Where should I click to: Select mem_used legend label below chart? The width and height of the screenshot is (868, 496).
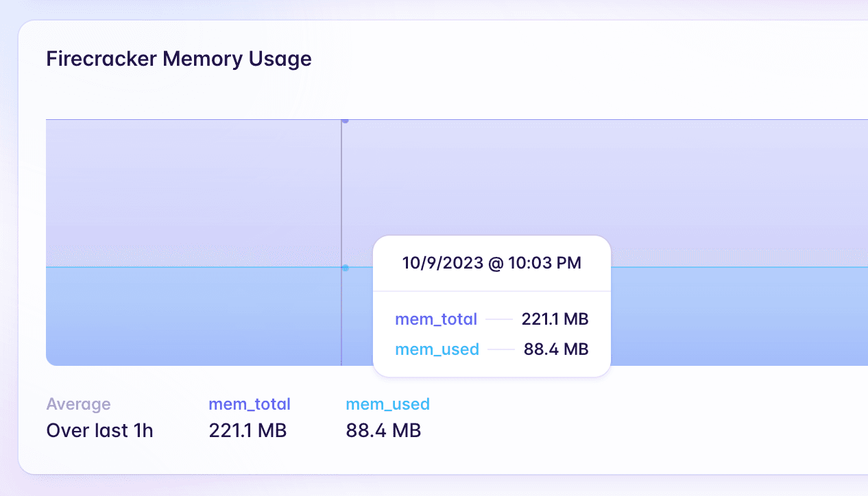point(387,404)
